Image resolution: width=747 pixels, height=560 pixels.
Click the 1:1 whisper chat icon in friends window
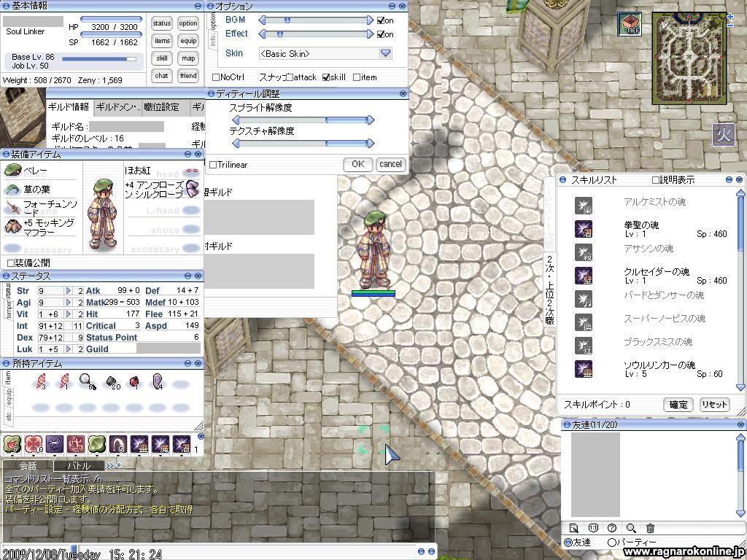593,528
